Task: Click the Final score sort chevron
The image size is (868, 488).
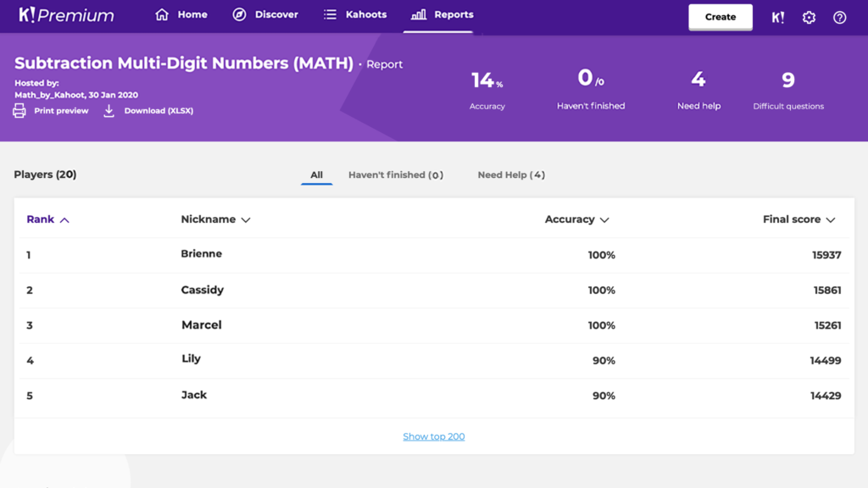Action: tap(831, 220)
